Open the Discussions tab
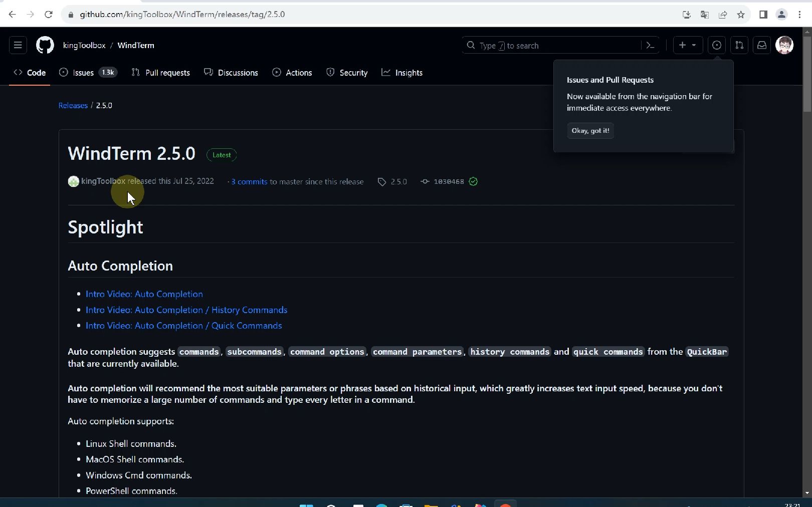 tap(231, 73)
